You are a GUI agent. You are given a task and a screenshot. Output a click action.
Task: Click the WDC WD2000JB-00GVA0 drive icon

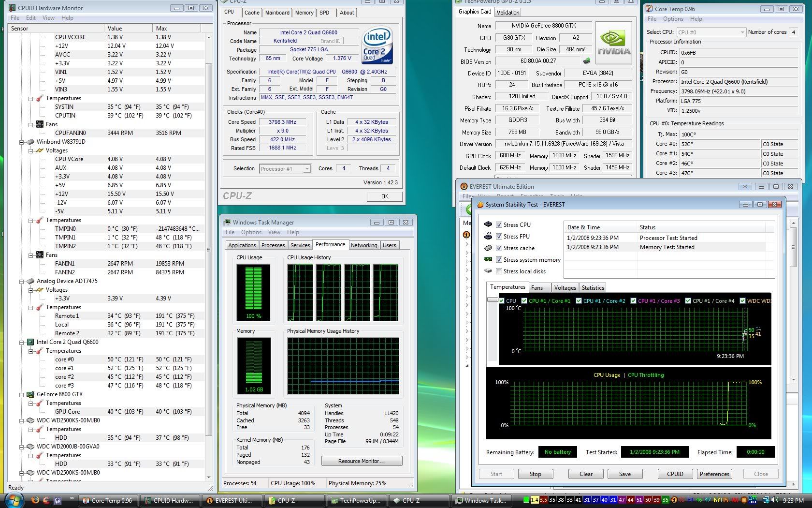30,447
